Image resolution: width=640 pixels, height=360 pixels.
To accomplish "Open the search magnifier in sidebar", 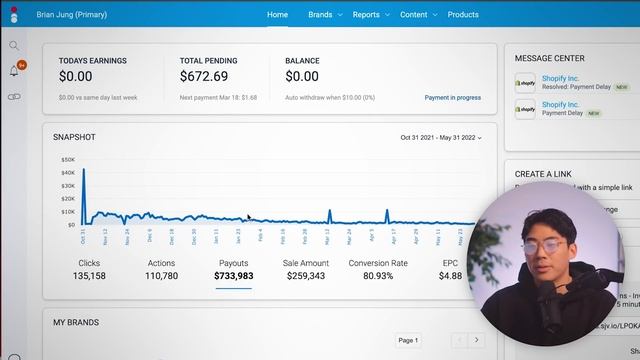I will 14,45.
